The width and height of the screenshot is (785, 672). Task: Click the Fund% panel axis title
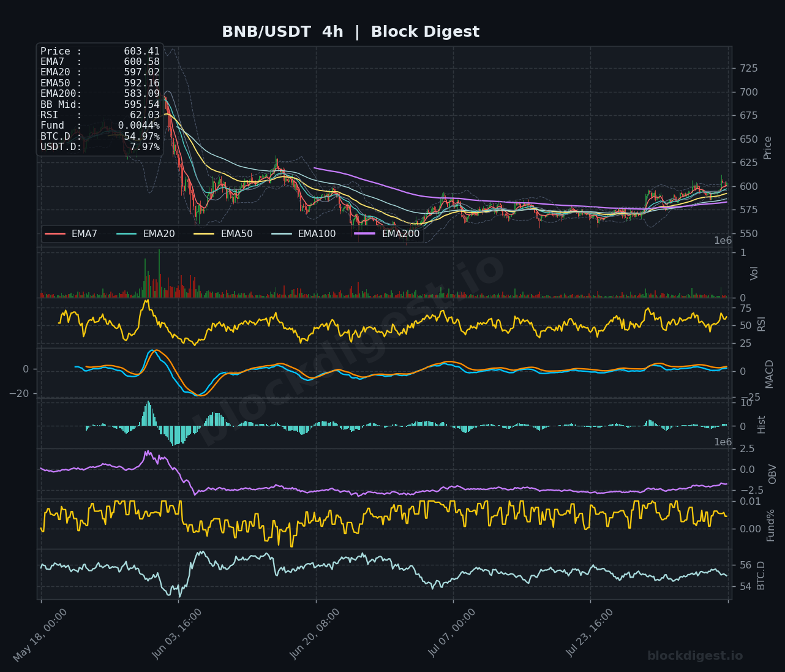click(771, 525)
